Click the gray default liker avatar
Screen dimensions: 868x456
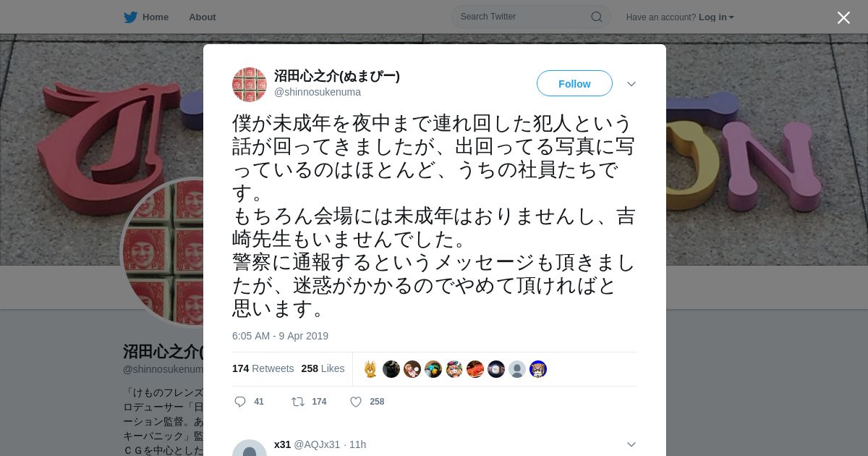(x=517, y=369)
